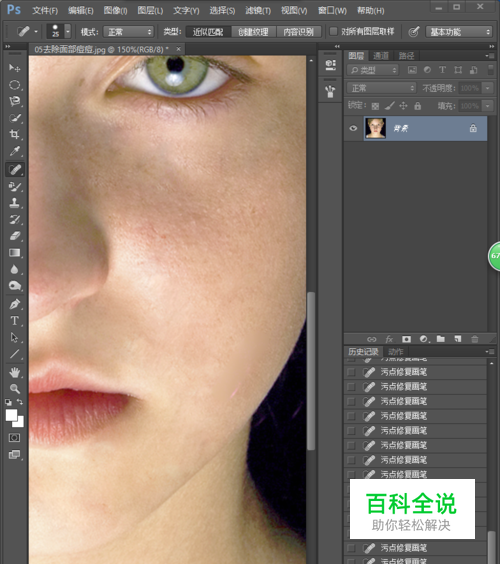
Task: Toggle Quick Mask mode
Action: (x=14, y=438)
